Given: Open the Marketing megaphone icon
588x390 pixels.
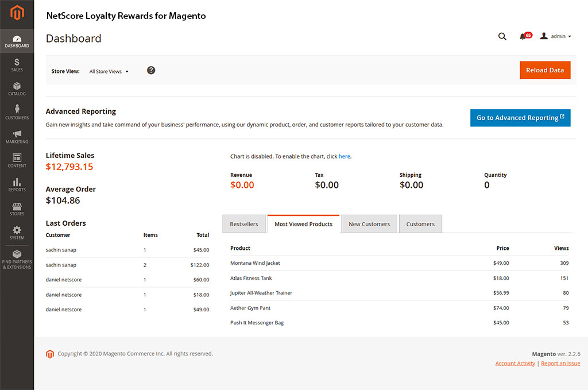Looking at the screenshot, I should (17, 136).
